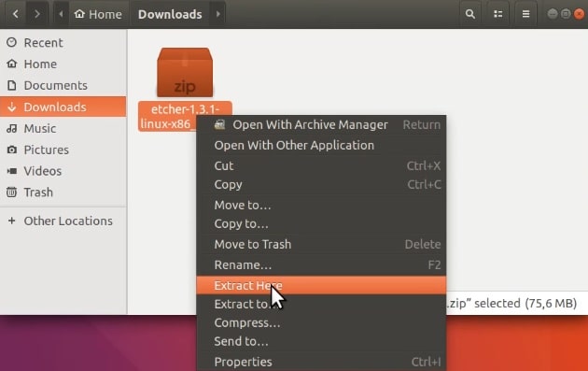The height and width of the screenshot is (371, 588).
Task: Choose Move to… in context menu
Action: point(321,205)
